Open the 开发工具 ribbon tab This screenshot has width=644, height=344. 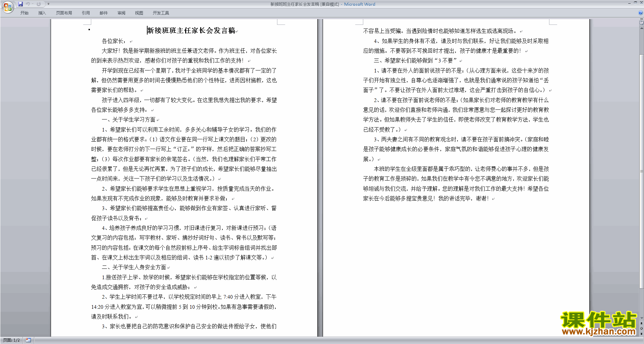(x=161, y=13)
